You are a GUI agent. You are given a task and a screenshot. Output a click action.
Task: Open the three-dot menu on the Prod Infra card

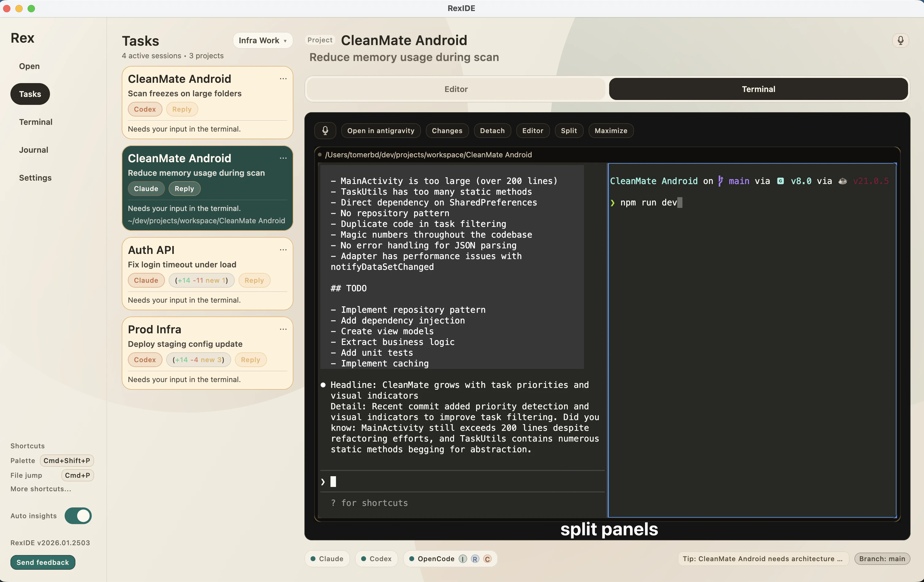[283, 329]
